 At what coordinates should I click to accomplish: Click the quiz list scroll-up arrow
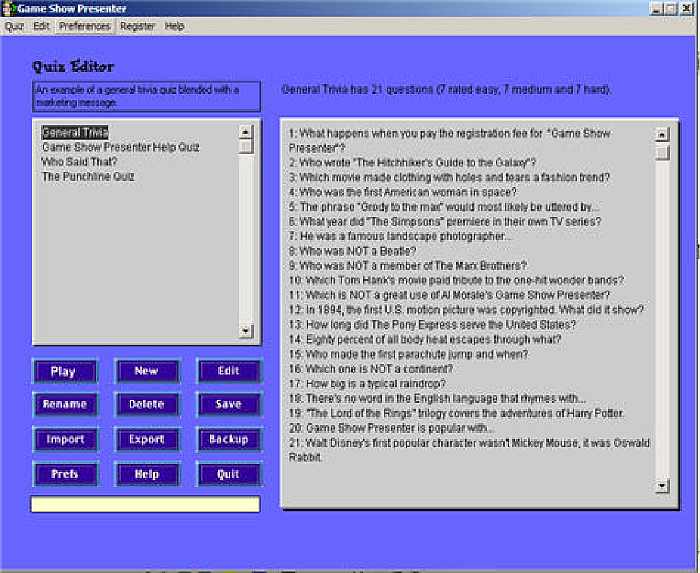pos(245,132)
